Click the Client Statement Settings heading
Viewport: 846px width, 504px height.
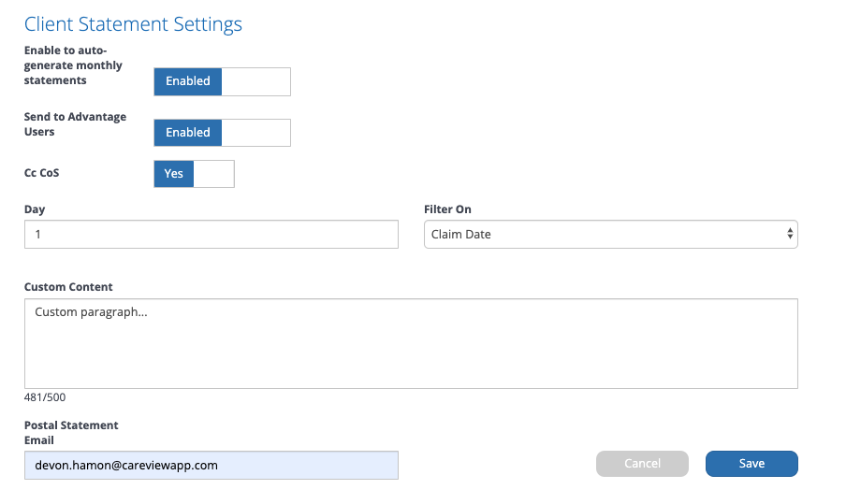[x=133, y=24]
